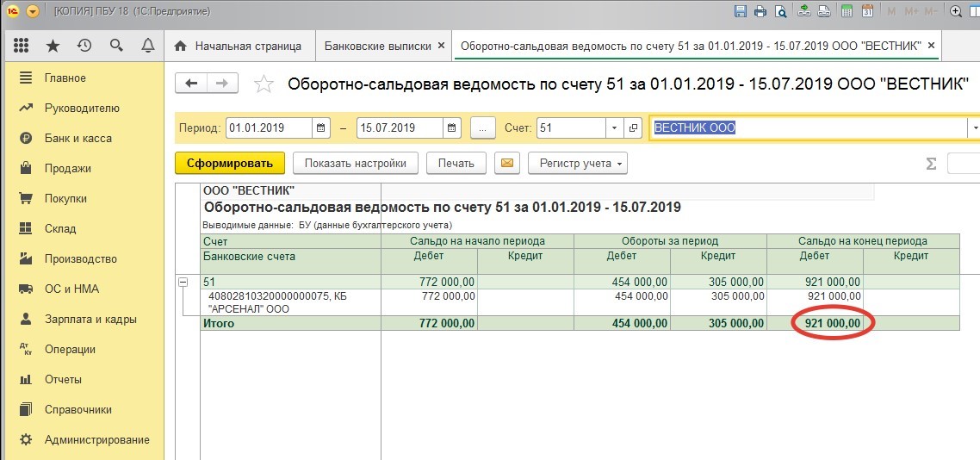980x460 pixels.
Task: Open start date calendar picker for 01.01.2019
Action: click(x=321, y=127)
